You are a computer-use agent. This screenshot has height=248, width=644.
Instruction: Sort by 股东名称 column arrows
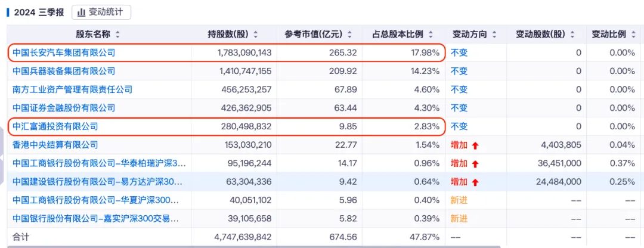pyautogui.click(x=118, y=35)
